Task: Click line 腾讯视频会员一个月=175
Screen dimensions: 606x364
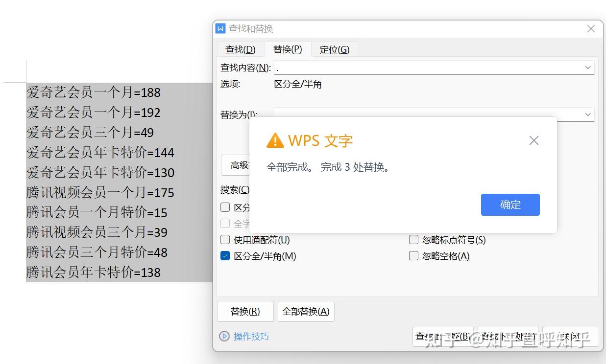Action: [x=100, y=192]
